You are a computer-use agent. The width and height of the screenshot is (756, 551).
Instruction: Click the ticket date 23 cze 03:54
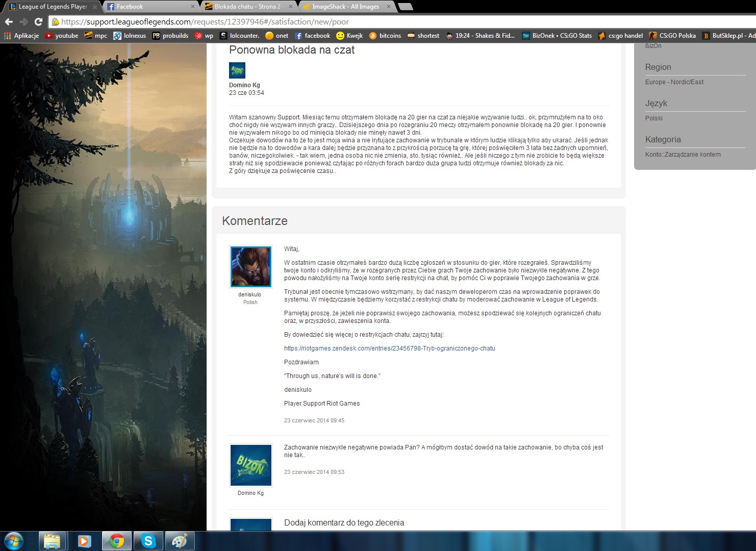[x=246, y=93]
